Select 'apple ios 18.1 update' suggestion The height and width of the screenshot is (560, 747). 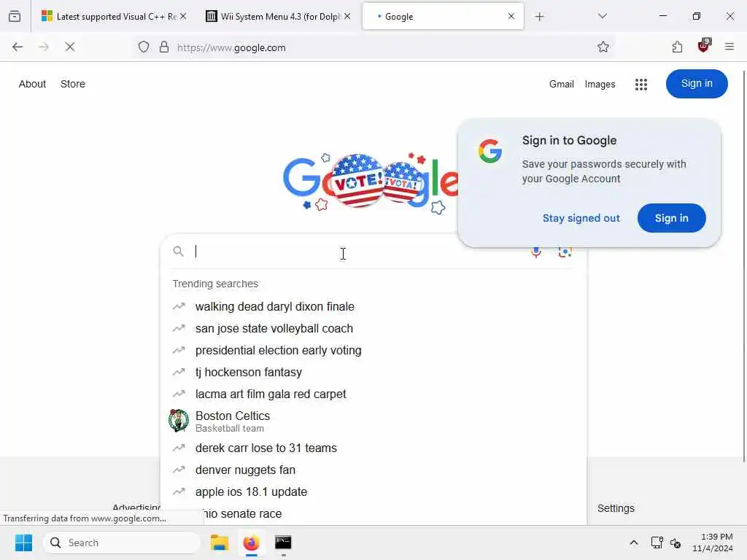[x=374, y=491]
